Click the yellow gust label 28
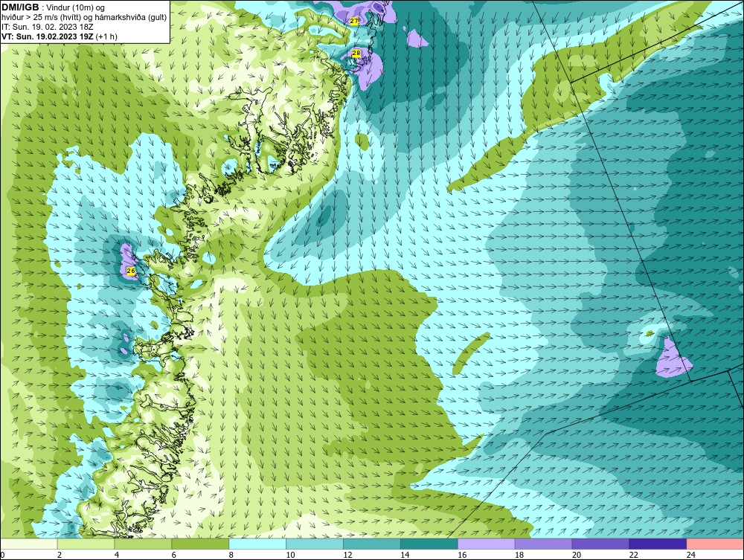This screenshot has width=744, height=560. click(x=356, y=54)
